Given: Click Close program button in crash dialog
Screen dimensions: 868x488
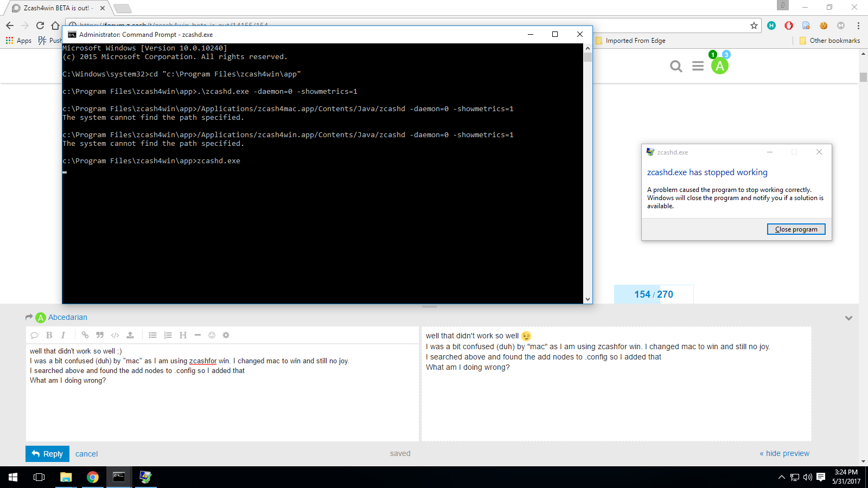Looking at the screenshot, I should click(796, 229).
